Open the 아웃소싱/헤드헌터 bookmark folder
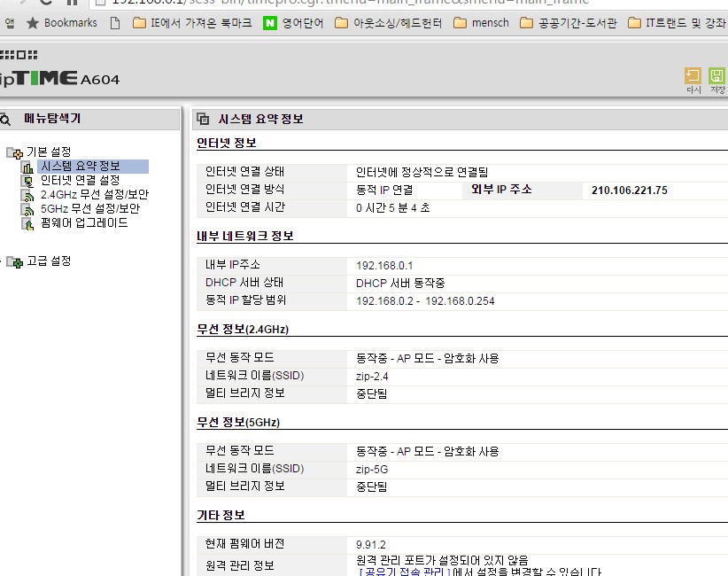 click(388, 23)
